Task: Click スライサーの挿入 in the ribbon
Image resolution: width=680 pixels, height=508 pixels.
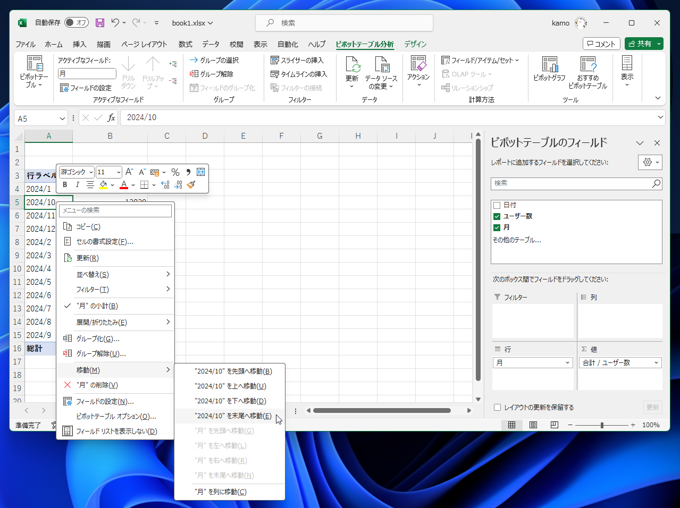Action: pos(298,60)
